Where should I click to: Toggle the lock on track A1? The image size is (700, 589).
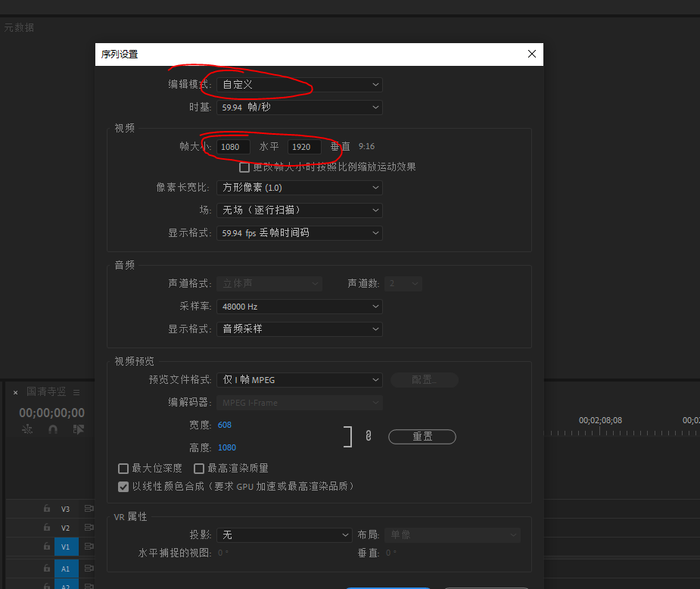(47, 569)
